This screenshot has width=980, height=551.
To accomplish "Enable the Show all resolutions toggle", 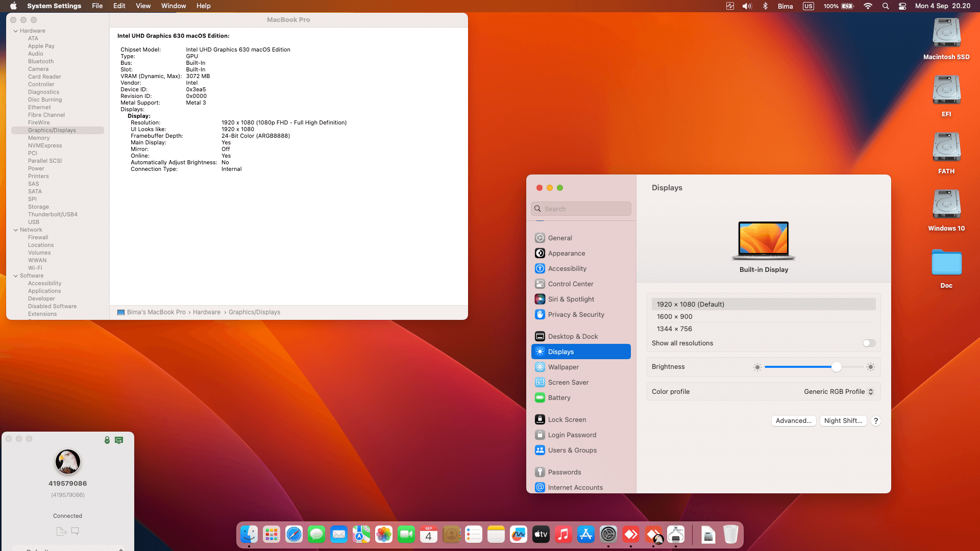I will [868, 343].
